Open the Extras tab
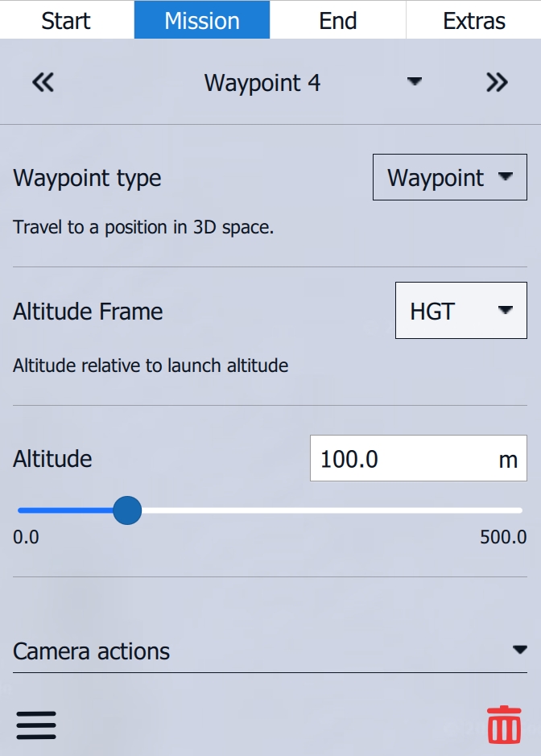The height and width of the screenshot is (756, 541). pos(474,20)
